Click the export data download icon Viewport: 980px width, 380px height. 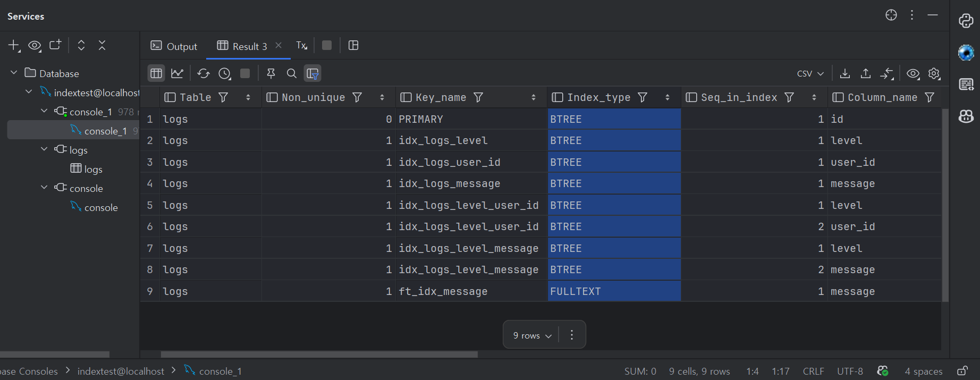(x=845, y=73)
